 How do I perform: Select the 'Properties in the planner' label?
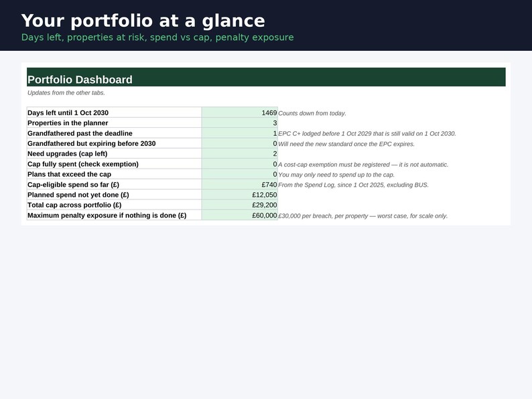[114, 123]
